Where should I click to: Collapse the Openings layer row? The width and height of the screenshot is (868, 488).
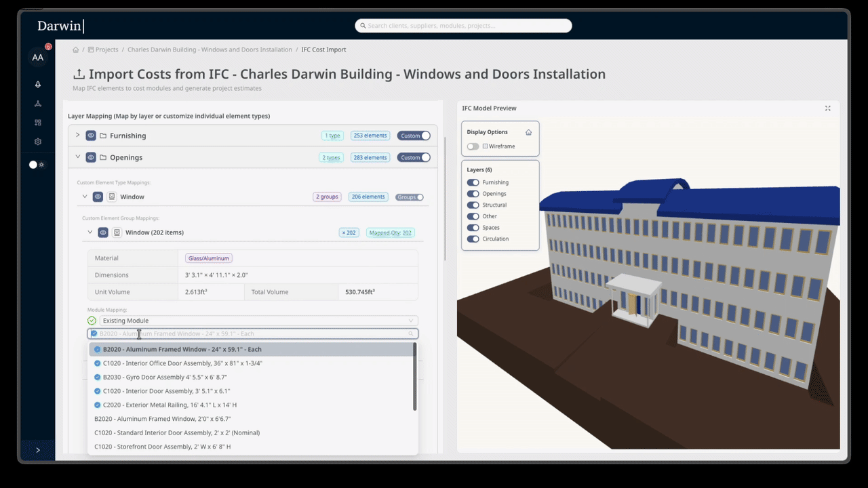(x=77, y=157)
